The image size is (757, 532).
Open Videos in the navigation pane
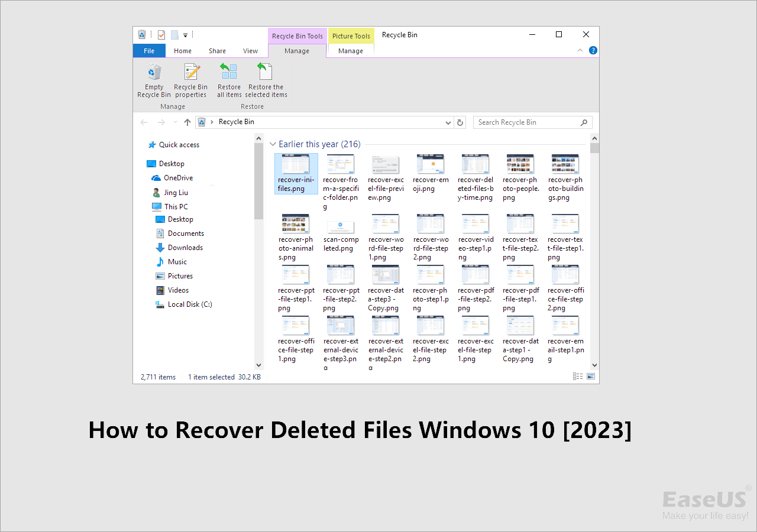click(x=172, y=290)
